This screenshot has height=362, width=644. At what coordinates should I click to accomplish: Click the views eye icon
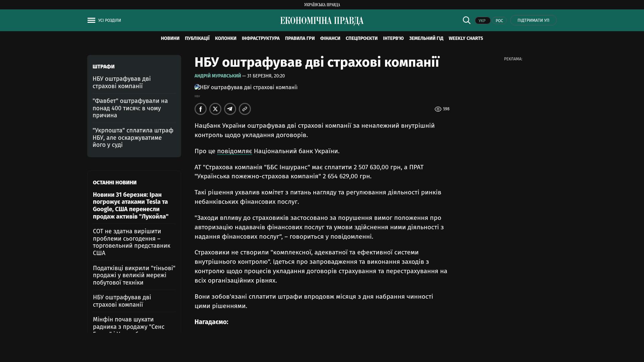click(438, 109)
